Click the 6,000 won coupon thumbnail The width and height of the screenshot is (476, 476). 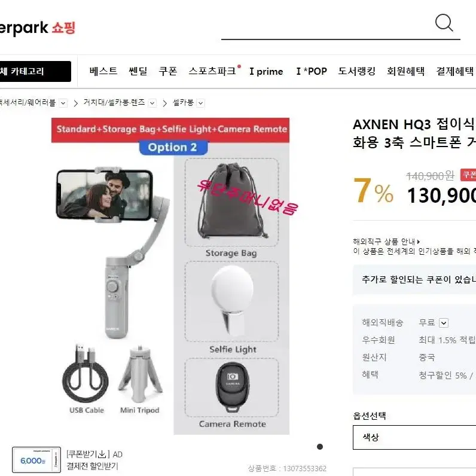(x=36, y=460)
